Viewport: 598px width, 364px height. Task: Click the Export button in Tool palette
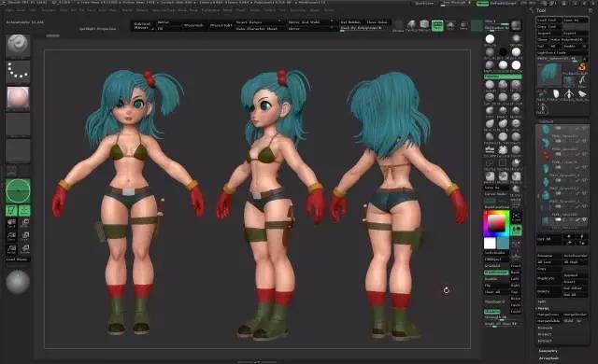(576, 33)
